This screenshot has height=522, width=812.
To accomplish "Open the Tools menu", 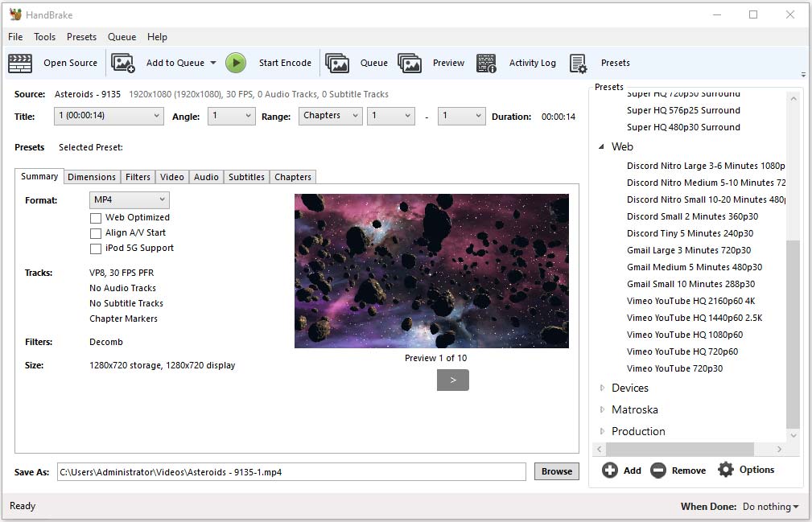I will (x=44, y=37).
